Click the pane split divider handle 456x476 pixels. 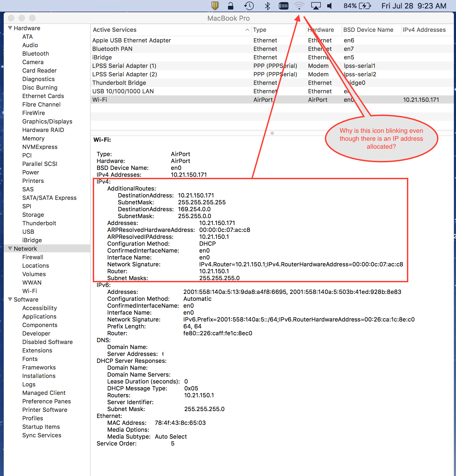click(x=272, y=133)
